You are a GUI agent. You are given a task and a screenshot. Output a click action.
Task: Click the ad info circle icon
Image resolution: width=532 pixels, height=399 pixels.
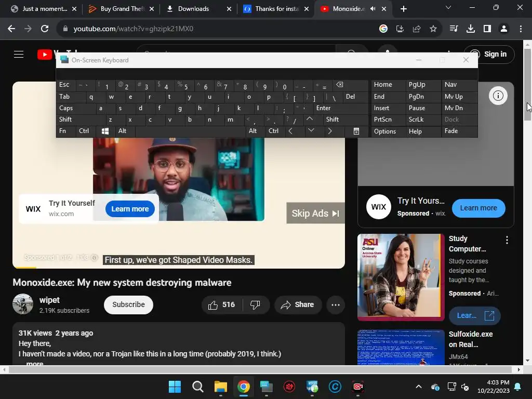(498, 96)
